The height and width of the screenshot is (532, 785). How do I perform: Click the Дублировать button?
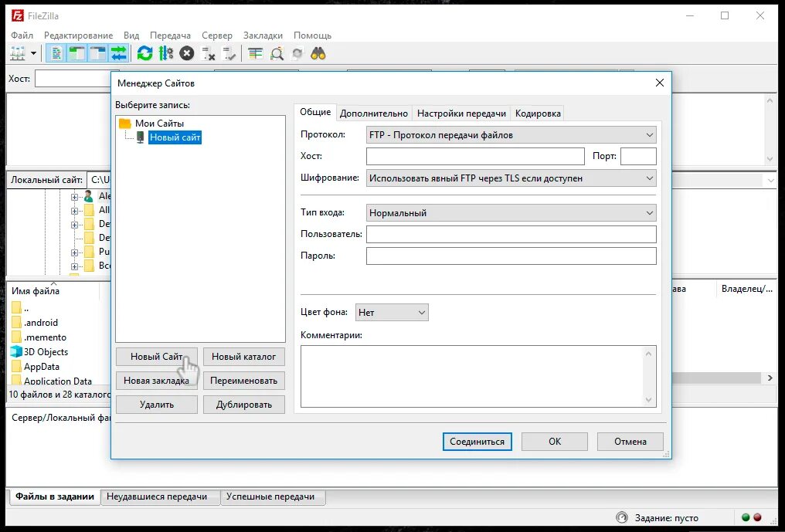244,405
